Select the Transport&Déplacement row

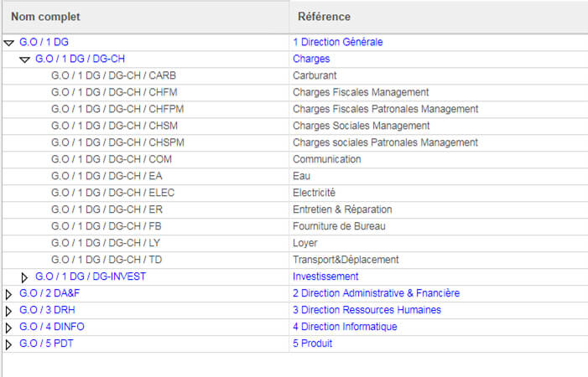pyautogui.click(x=346, y=260)
